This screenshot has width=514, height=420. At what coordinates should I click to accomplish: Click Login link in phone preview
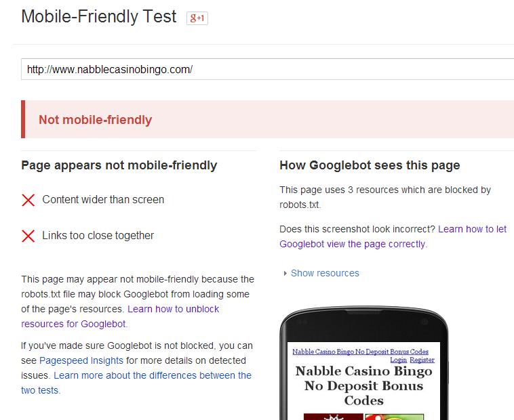coord(398,360)
